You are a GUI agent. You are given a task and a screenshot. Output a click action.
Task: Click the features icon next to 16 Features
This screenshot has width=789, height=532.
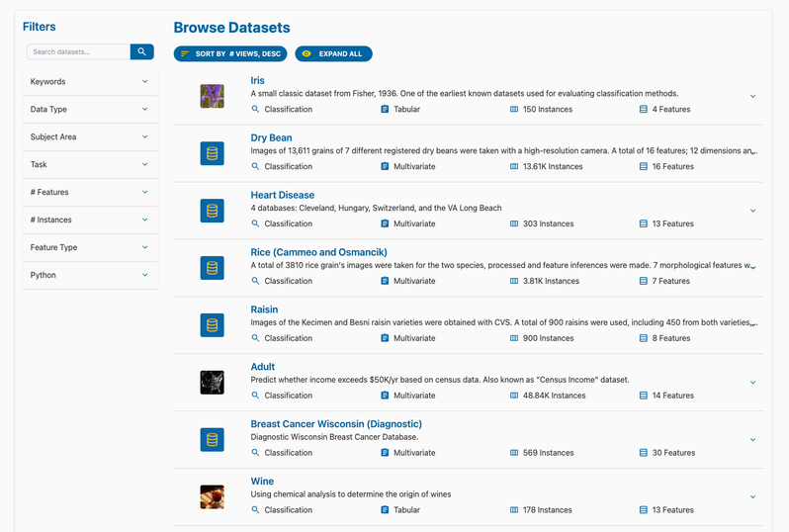pyautogui.click(x=643, y=166)
